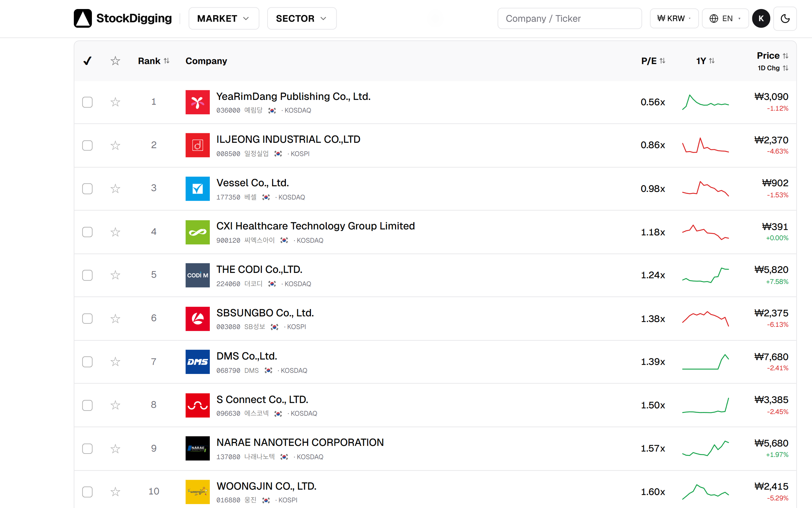Check the YeaRimDang Publishing row checkbox
812x508 pixels.
(x=87, y=102)
